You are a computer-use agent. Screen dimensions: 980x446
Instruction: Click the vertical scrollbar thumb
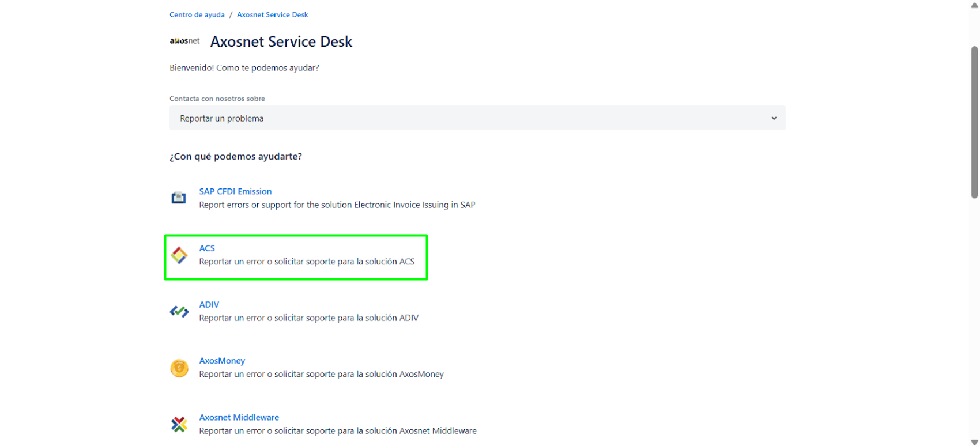[x=974, y=121]
